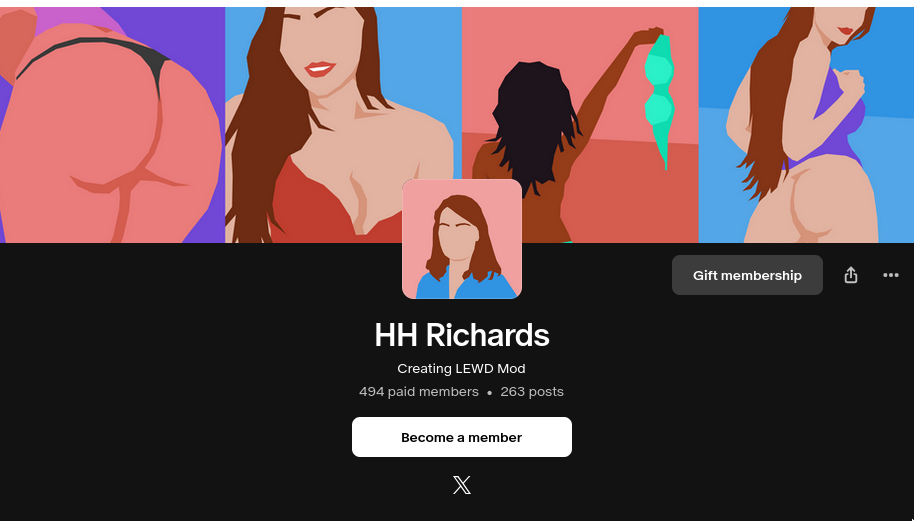Click the 'Creating LEWD Mod' tagline
Image resolution: width=914 pixels, height=521 pixels.
(x=462, y=369)
